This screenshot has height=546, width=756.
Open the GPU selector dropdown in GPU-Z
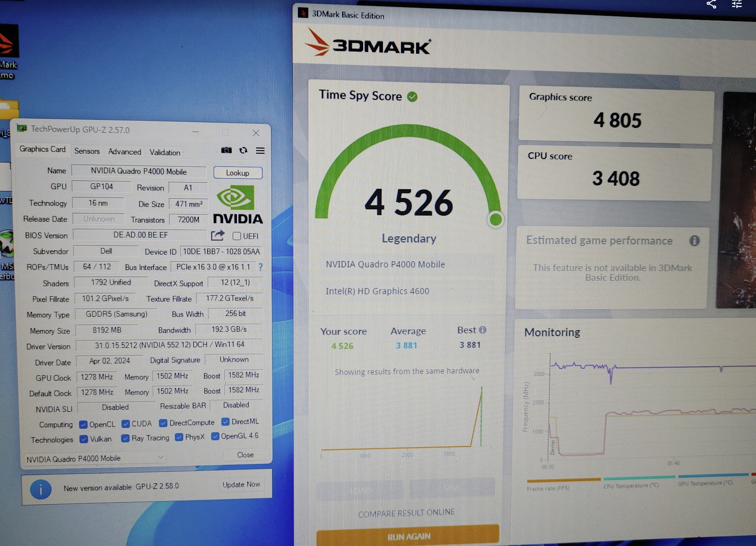tap(96, 458)
